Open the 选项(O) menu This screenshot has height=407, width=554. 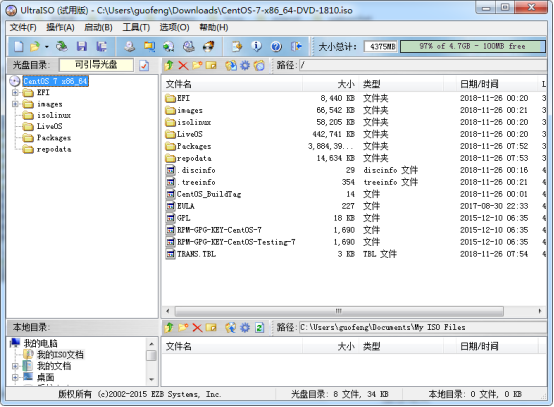pos(174,27)
